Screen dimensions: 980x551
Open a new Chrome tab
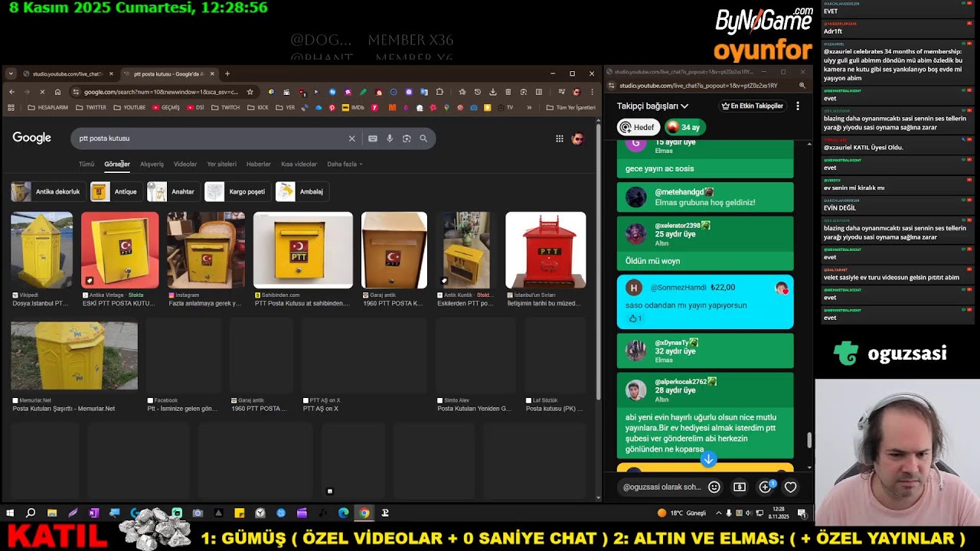227,73
